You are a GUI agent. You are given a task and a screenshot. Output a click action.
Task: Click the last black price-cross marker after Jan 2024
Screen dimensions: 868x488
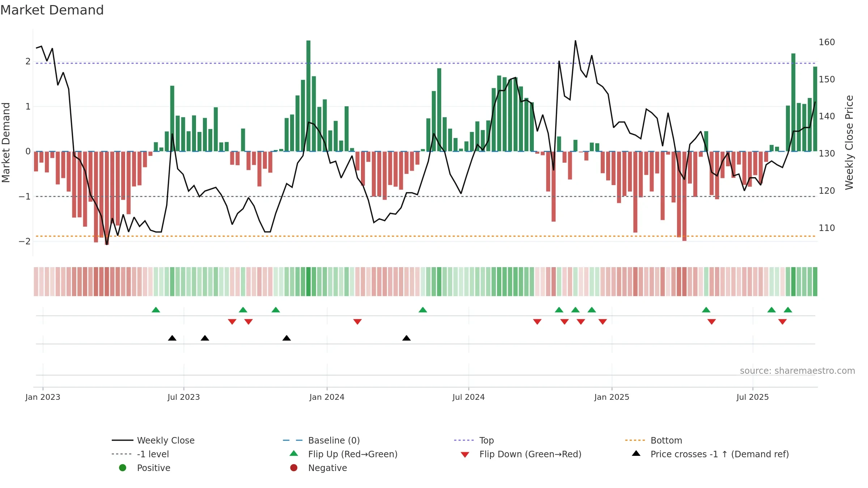coord(407,338)
